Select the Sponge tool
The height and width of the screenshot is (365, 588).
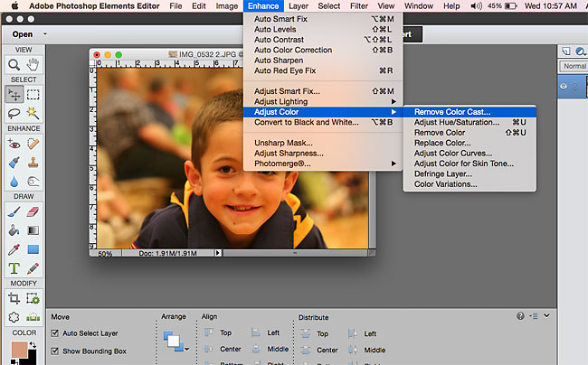click(33, 182)
